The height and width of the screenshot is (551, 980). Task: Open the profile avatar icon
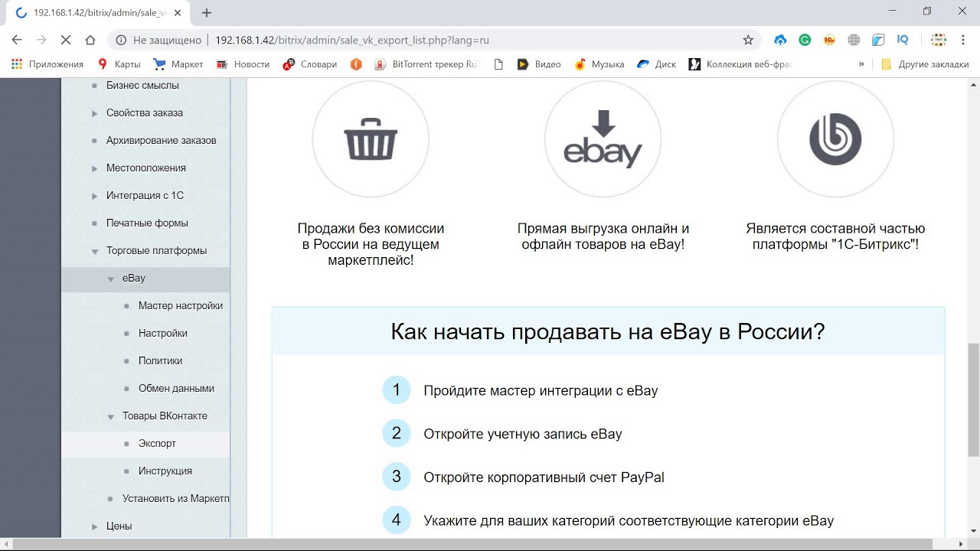coord(939,40)
